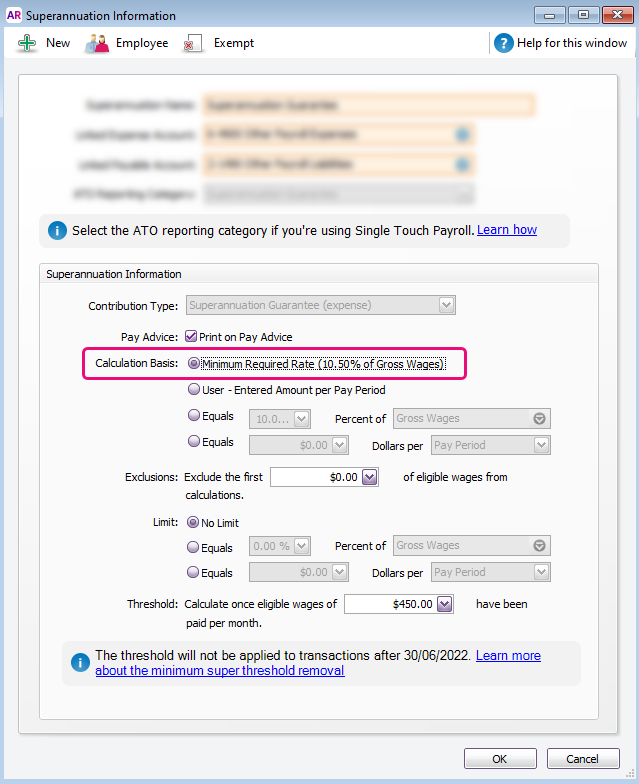Image resolution: width=639 pixels, height=784 pixels.
Task: Click the AR application icon in title bar
Action: 14,16
